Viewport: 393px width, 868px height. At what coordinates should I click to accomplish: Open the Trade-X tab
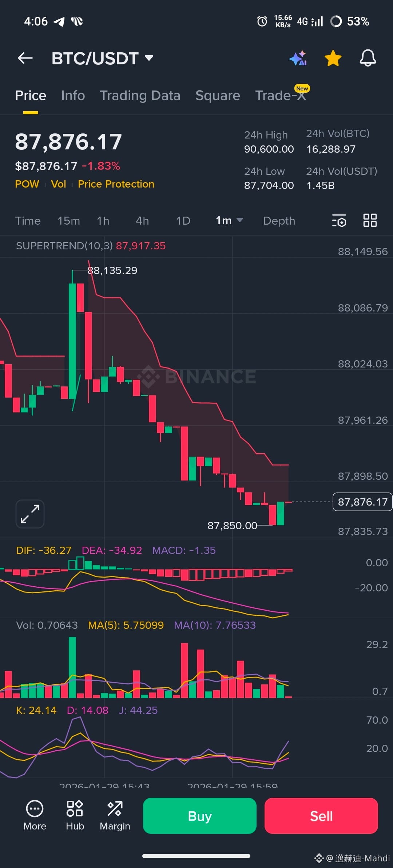(281, 96)
